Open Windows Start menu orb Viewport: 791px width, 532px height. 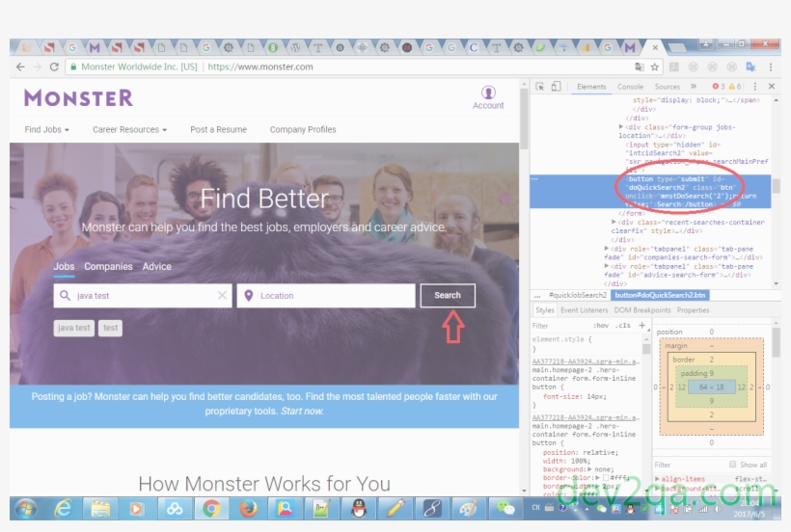(x=26, y=509)
